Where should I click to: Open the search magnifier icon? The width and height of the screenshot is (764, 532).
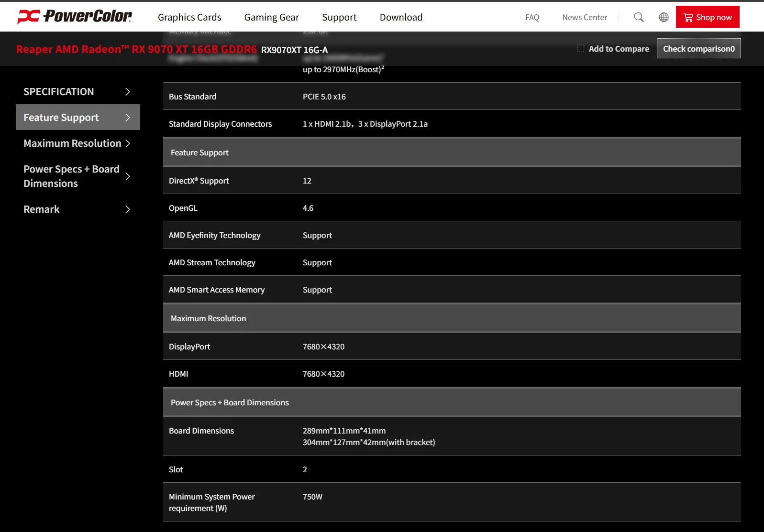point(639,17)
